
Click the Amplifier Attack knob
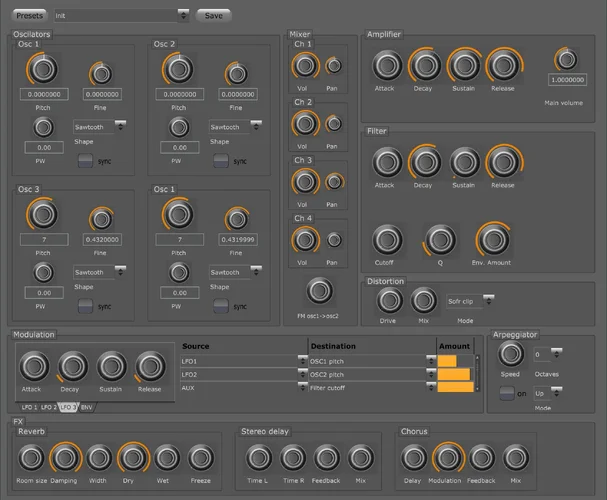pos(388,66)
